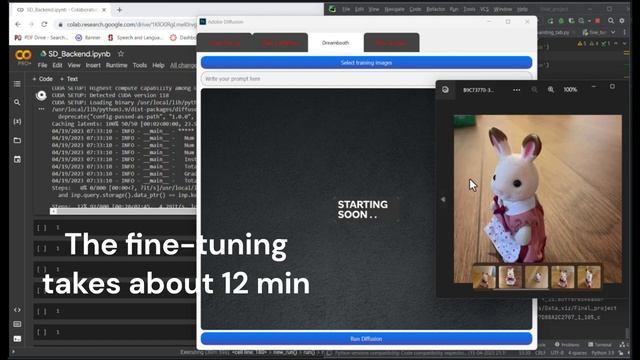Open Colab files folder sidebar icon
640x360 pixels.
[17, 140]
